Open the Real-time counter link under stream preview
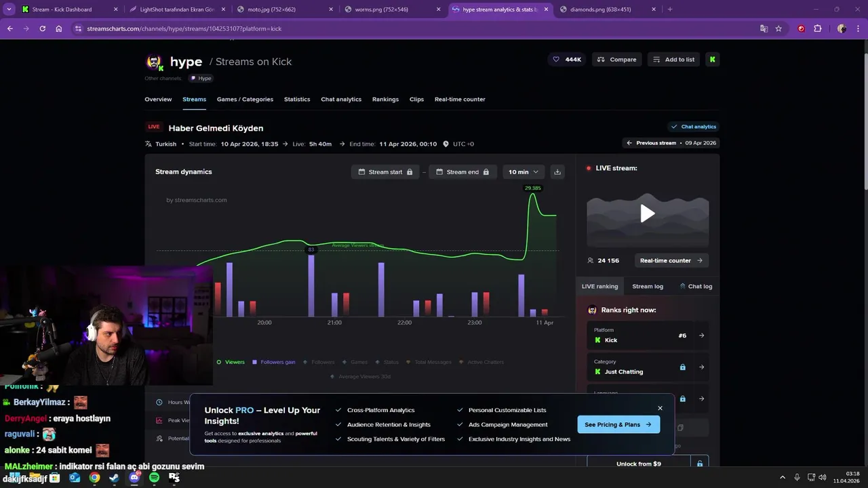The image size is (868, 488). 671,260
